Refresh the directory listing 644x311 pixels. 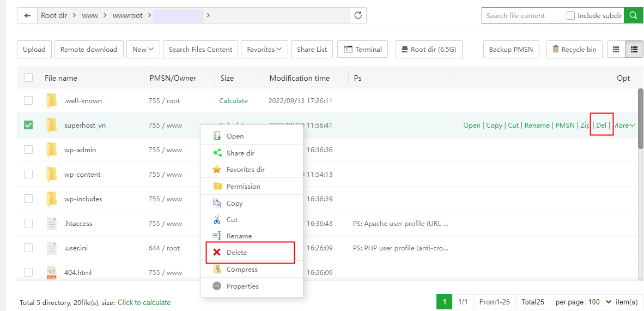click(358, 15)
